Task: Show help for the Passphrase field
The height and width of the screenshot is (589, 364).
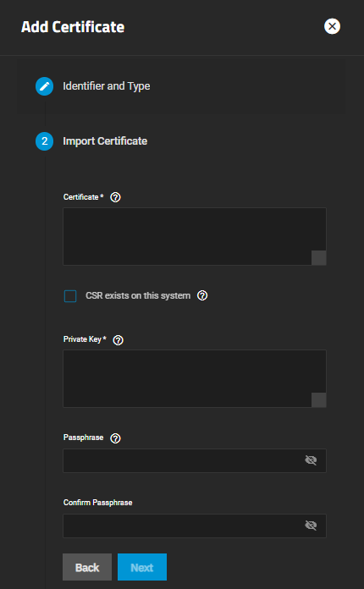Action: point(115,438)
